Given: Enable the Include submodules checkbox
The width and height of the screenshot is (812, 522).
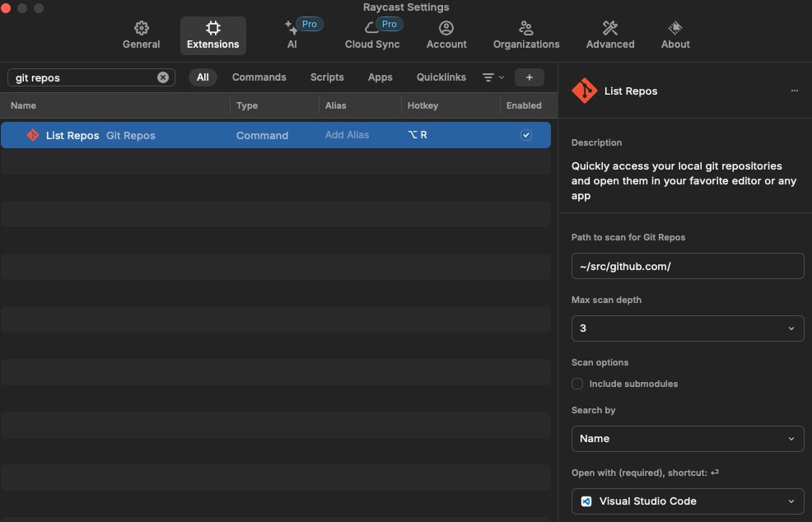Looking at the screenshot, I should pyautogui.click(x=577, y=384).
